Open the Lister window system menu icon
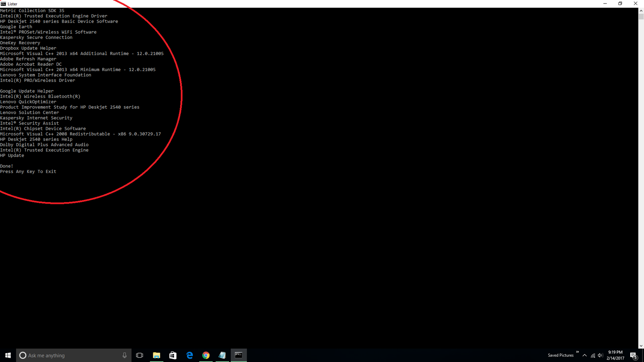 pyautogui.click(x=4, y=4)
